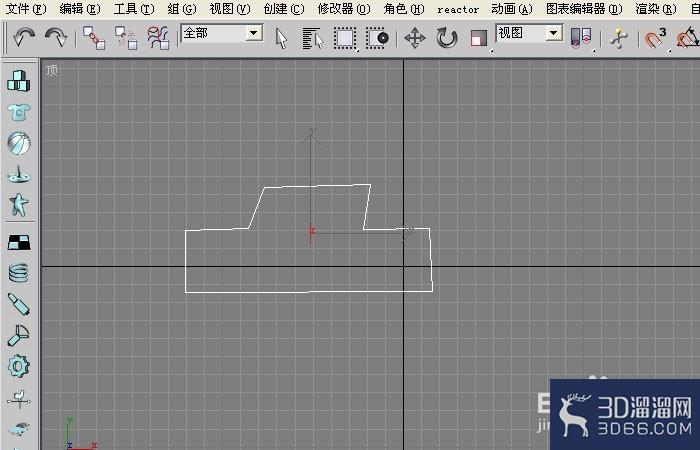Toggle the 3D Snaps magnet button
Screen dimensions: 700x450
(655, 38)
